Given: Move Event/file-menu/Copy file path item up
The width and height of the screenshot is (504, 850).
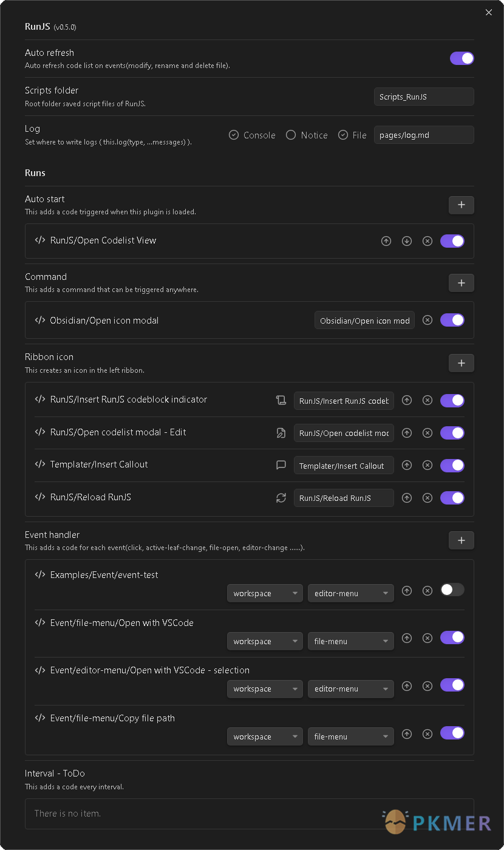Looking at the screenshot, I should tap(407, 734).
